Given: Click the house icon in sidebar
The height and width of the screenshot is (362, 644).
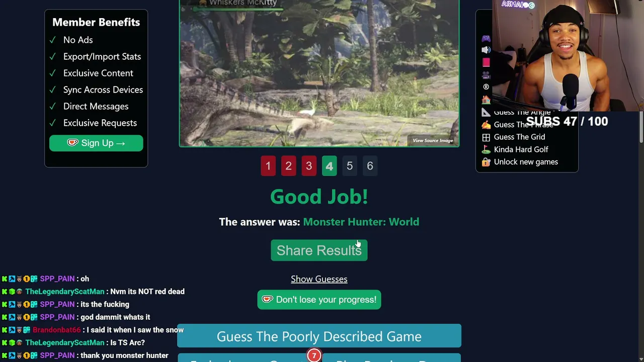Looking at the screenshot, I should click(486, 100).
